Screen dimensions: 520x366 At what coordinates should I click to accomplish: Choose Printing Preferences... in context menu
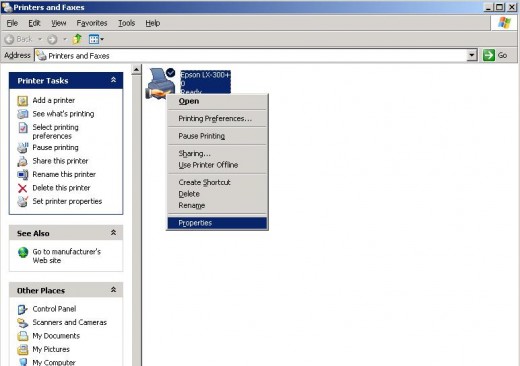pyautogui.click(x=217, y=119)
